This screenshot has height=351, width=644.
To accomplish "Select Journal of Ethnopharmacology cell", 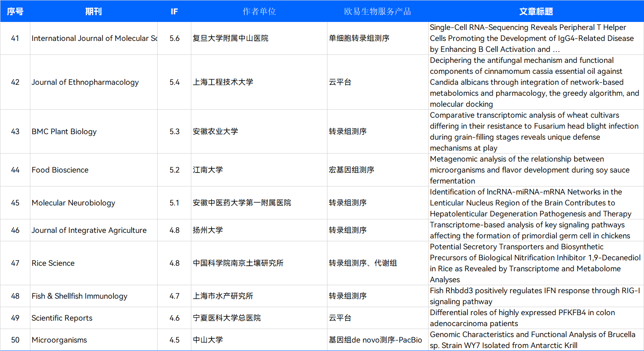I will pos(94,82).
